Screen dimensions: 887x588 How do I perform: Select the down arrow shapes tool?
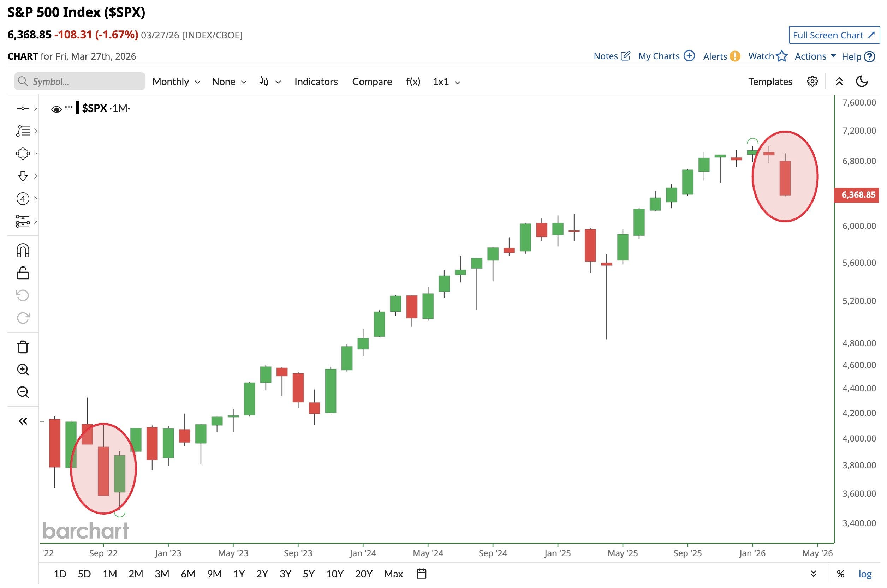coord(23,176)
